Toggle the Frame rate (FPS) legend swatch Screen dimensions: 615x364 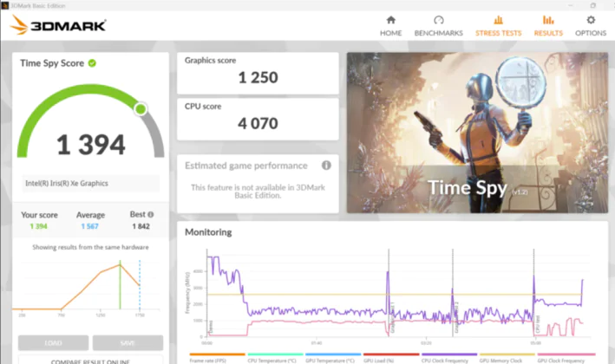tap(217, 354)
